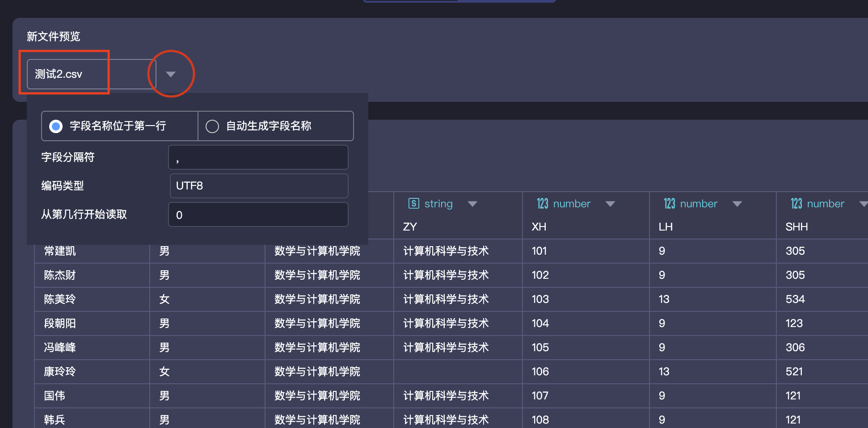Expand the XH column number type dropdown

610,204
